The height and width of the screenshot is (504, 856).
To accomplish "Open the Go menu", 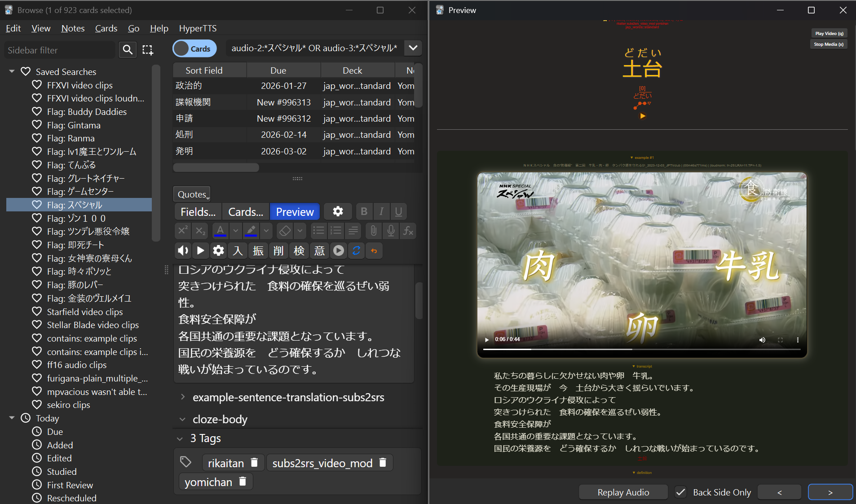I will point(133,28).
